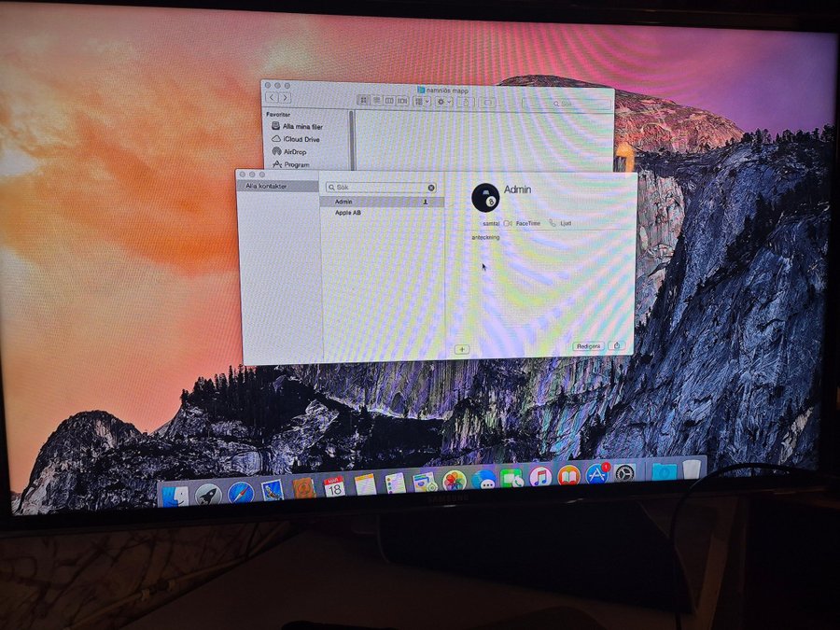This screenshot has height=630, width=840.
Task: Click Admin's 8-ball profile picture
Action: click(x=485, y=196)
